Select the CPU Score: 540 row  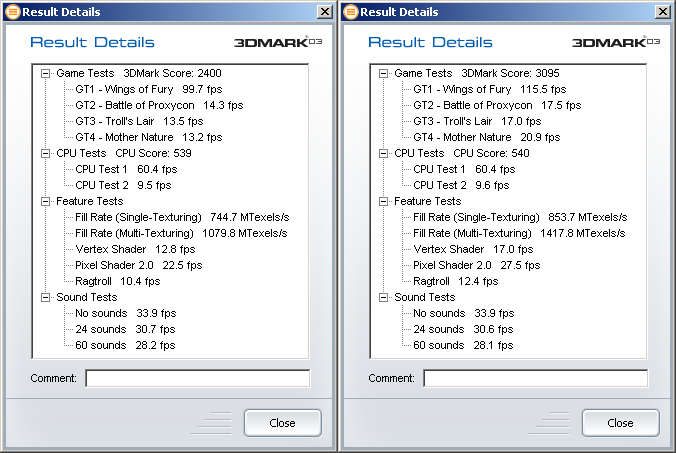462,153
